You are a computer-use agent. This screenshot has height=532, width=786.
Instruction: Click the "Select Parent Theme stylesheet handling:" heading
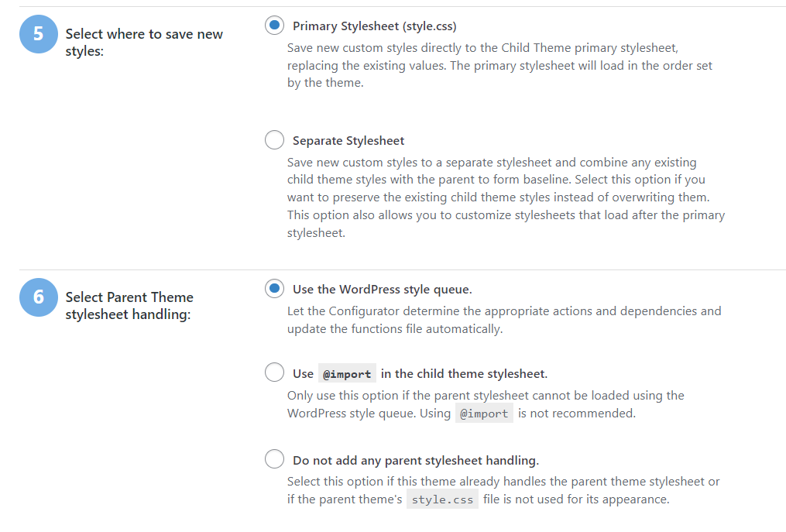click(129, 306)
